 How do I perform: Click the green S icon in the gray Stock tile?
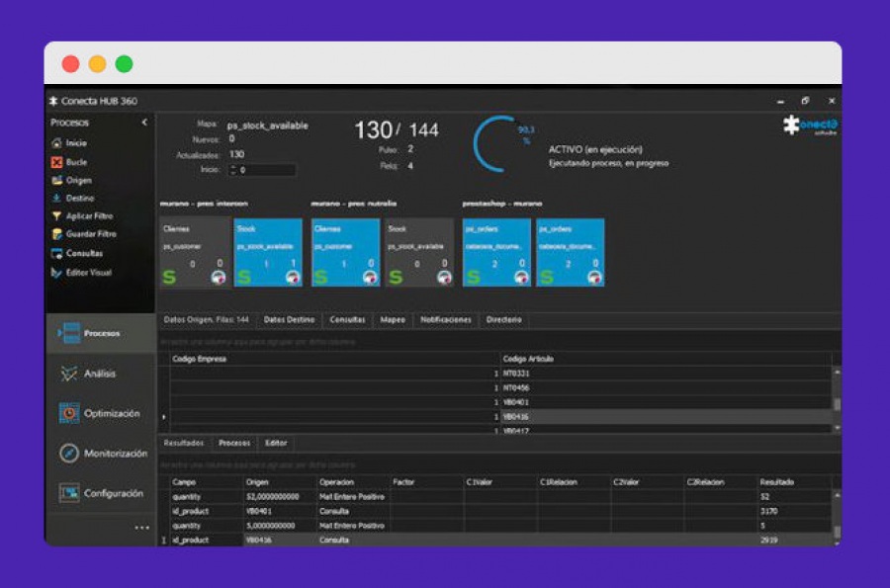396,278
